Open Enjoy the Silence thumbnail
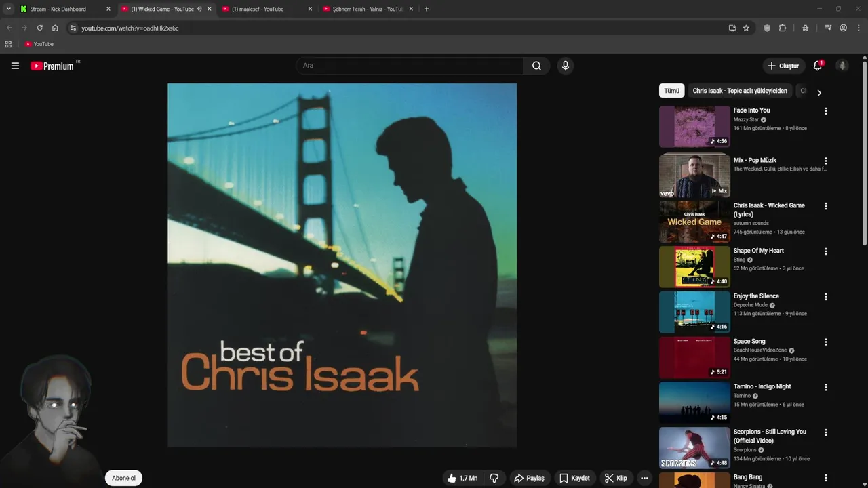868x488 pixels. [x=694, y=312]
